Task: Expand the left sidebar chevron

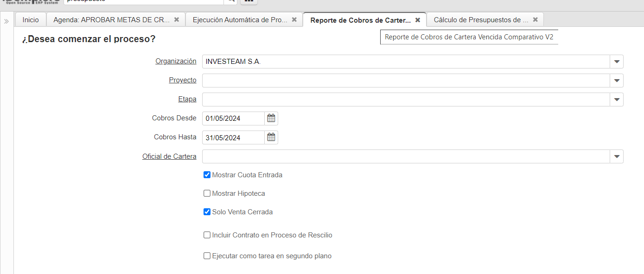Action: tap(6, 21)
